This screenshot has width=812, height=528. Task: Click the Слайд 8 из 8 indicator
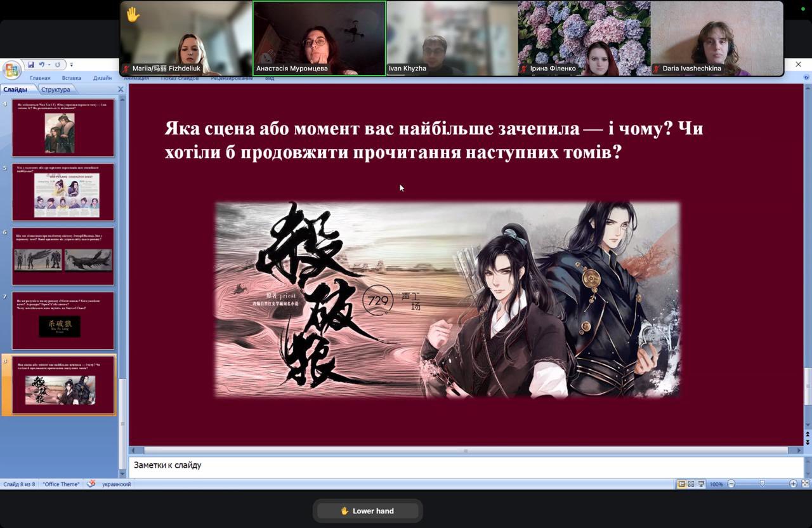coord(20,484)
